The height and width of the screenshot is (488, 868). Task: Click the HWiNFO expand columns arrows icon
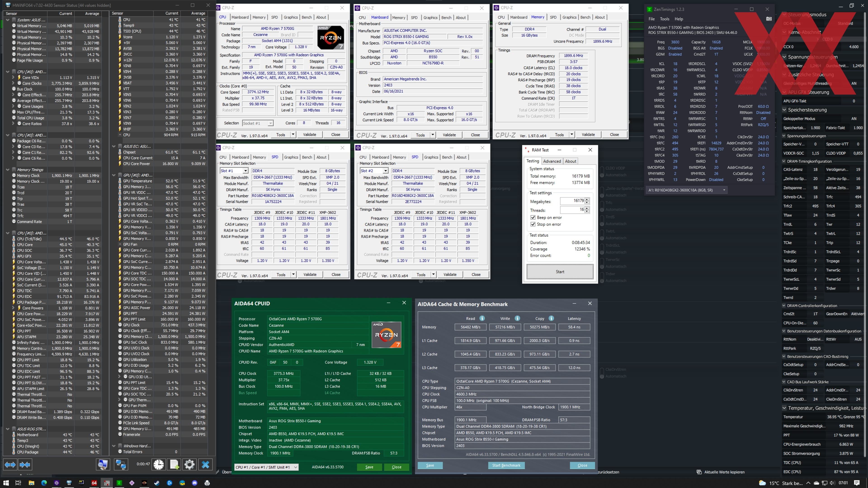point(10,465)
